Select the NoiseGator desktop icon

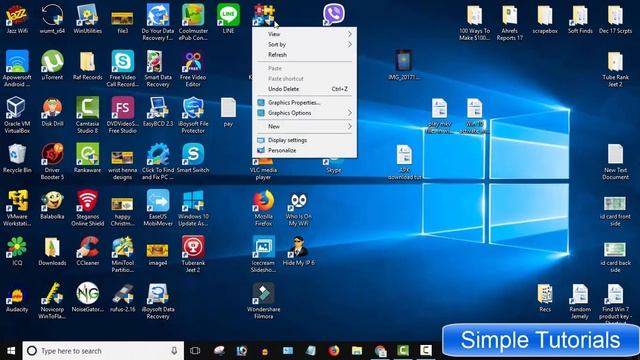point(88,298)
